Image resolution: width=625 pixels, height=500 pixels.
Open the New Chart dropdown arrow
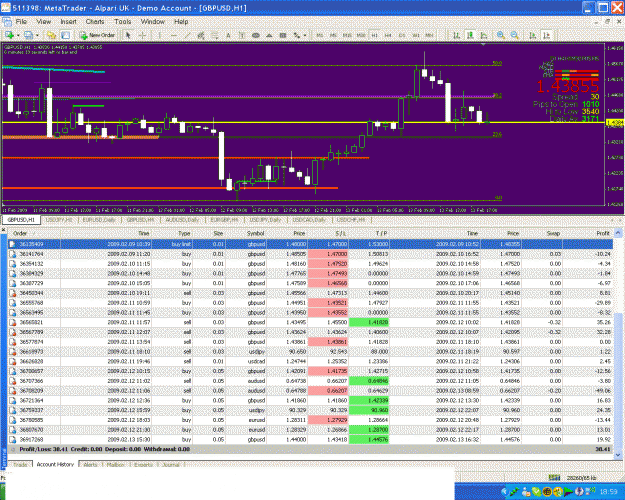point(18,35)
